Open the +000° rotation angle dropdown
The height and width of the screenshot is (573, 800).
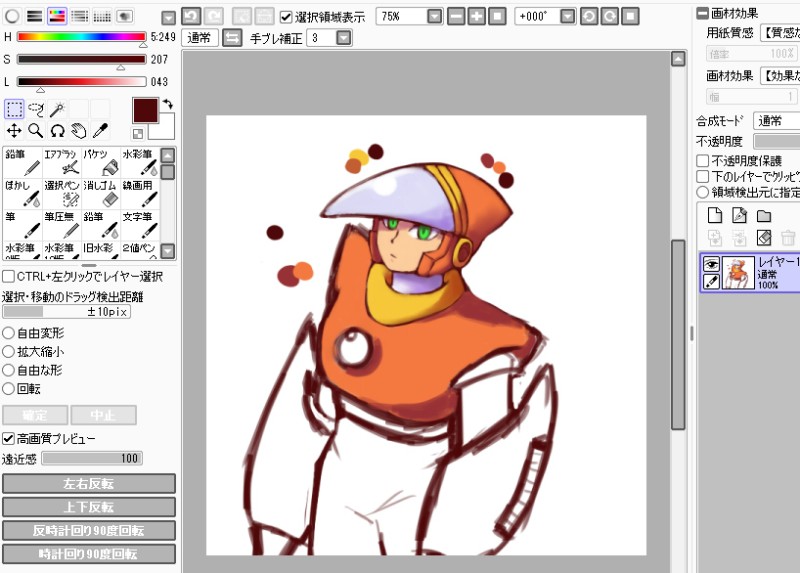(567, 16)
